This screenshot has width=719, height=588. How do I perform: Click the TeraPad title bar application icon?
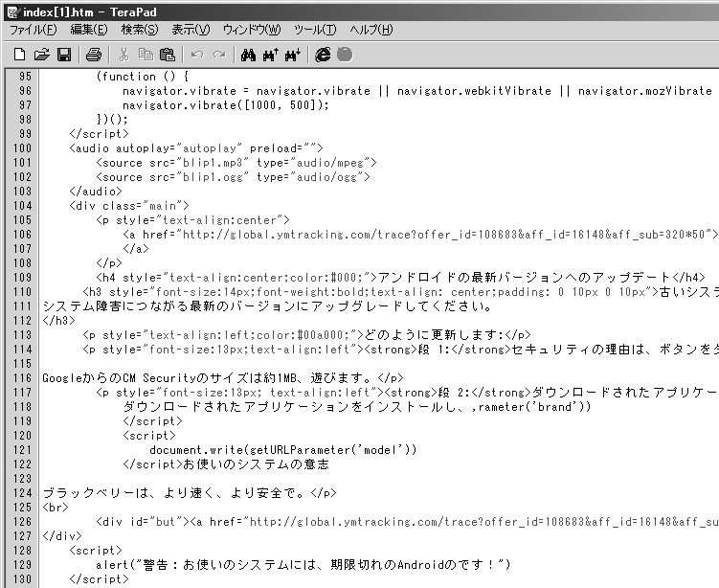[12, 12]
